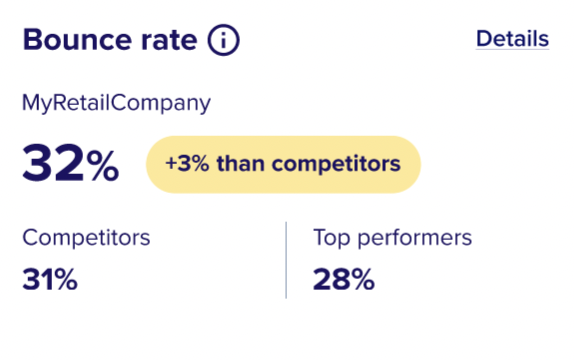574x360 pixels.
Task: Select the +3% text inside the badge
Action: 187,163
